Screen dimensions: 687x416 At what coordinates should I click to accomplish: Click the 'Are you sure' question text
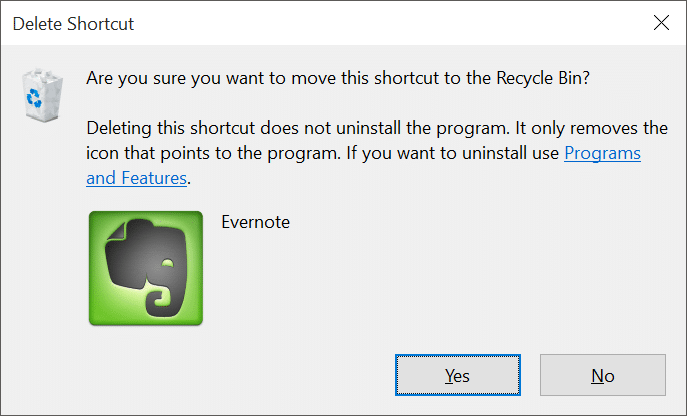point(338,78)
